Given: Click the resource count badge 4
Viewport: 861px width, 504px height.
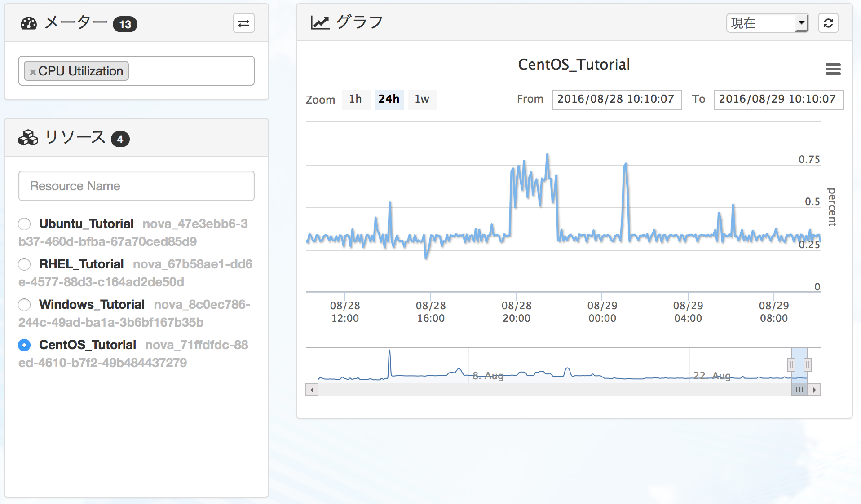Looking at the screenshot, I should coord(120,139).
